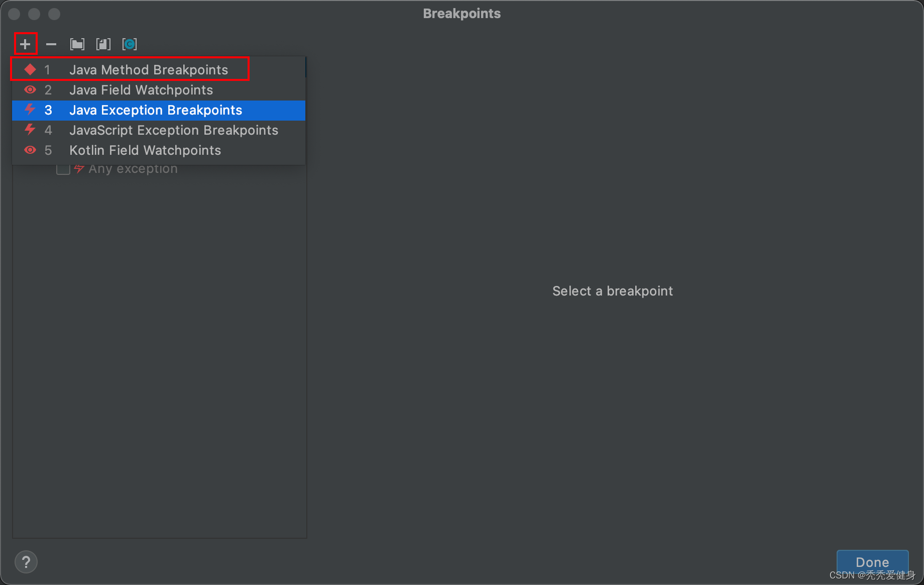Image resolution: width=924 pixels, height=585 pixels.
Task: Open the help question mark button
Action: tap(26, 561)
